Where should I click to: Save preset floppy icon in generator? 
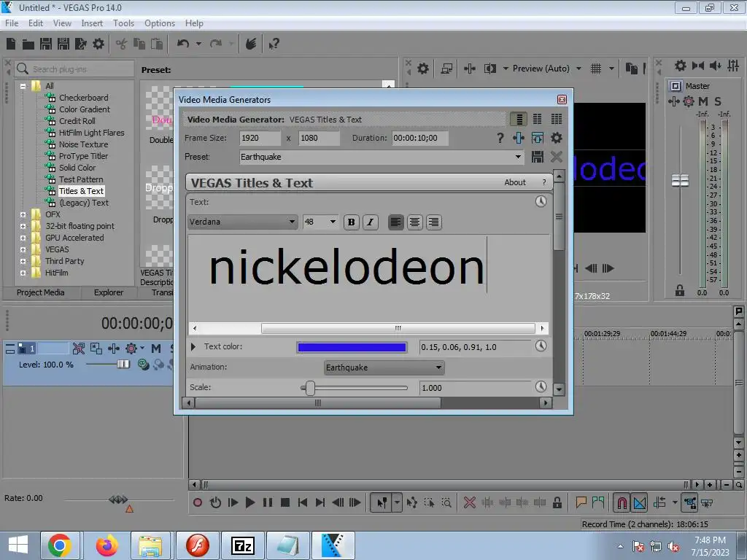click(x=538, y=157)
